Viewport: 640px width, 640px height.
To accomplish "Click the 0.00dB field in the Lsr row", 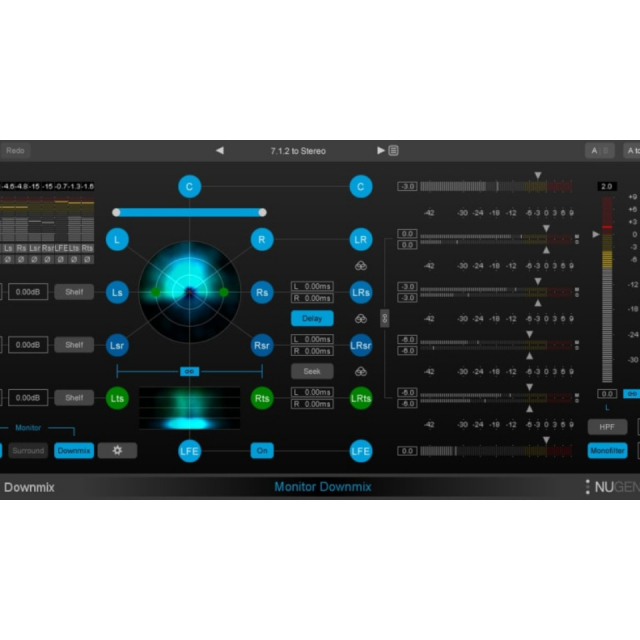I will click(x=28, y=345).
